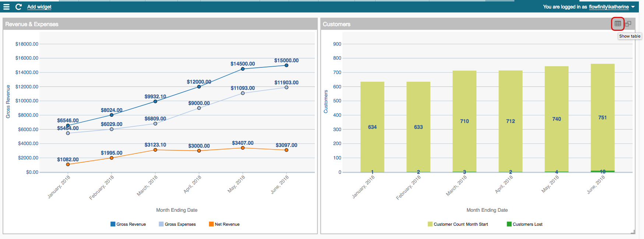The height and width of the screenshot is (239, 644).
Task: Click the $3407.00 Net Revenue data point
Action: [x=243, y=148]
